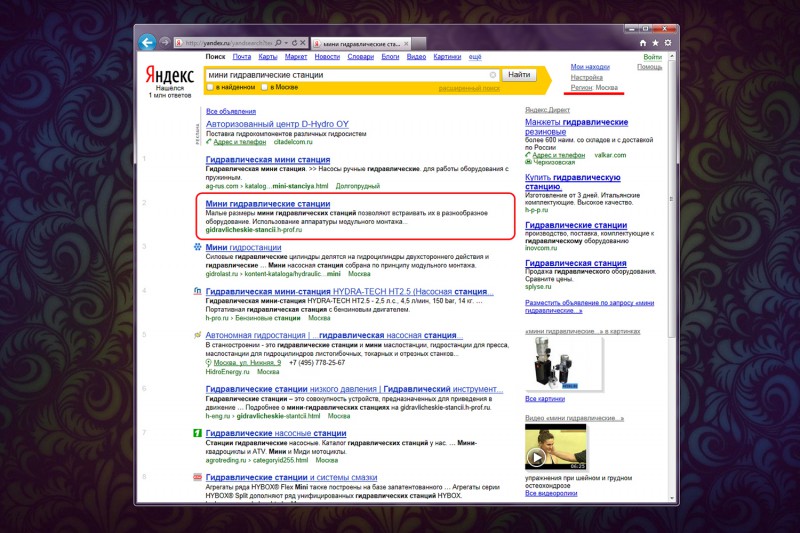Open 'Автономная гидростанция' result link
The height and width of the screenshot is (533, 800).
point(334,336)
